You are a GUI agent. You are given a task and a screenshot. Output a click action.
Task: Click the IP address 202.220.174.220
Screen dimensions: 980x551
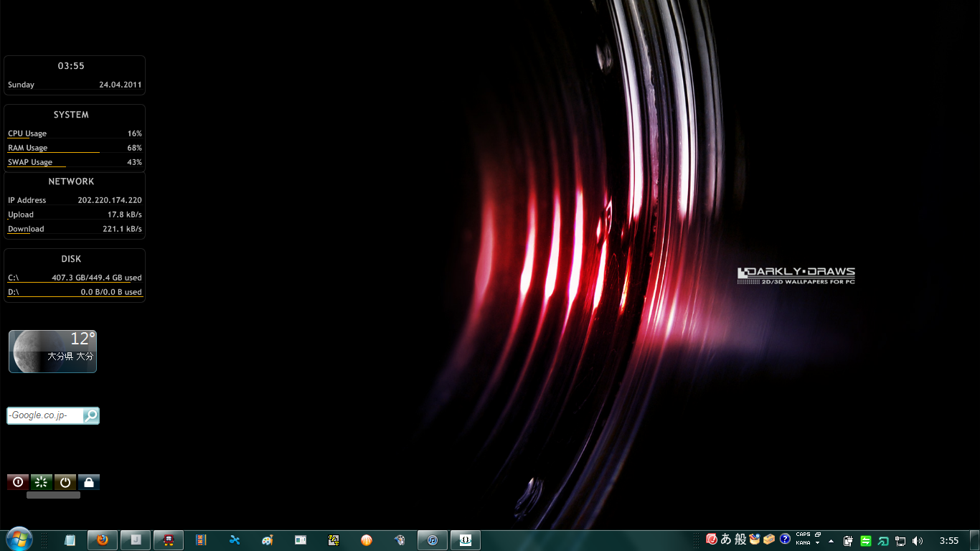[x=110, y=200]
